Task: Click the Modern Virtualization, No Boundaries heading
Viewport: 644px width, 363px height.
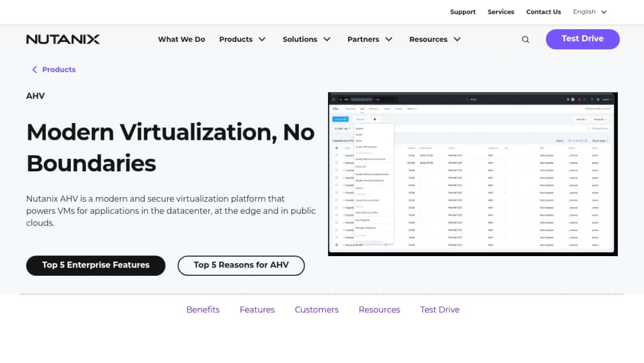Action: pyautogui.click(x=171, y=147)
